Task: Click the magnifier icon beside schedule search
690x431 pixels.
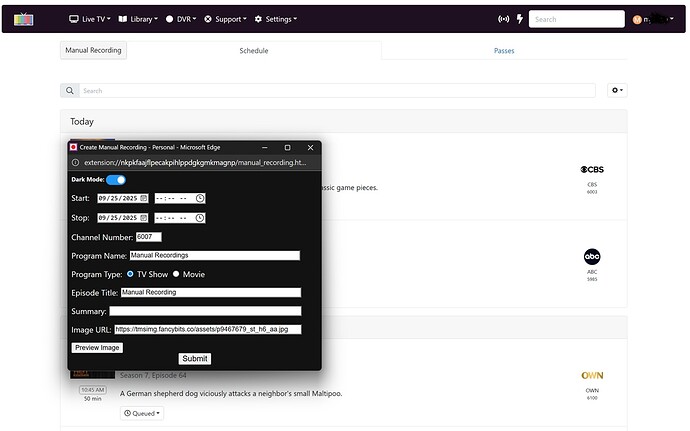Action: pos(69,91)
